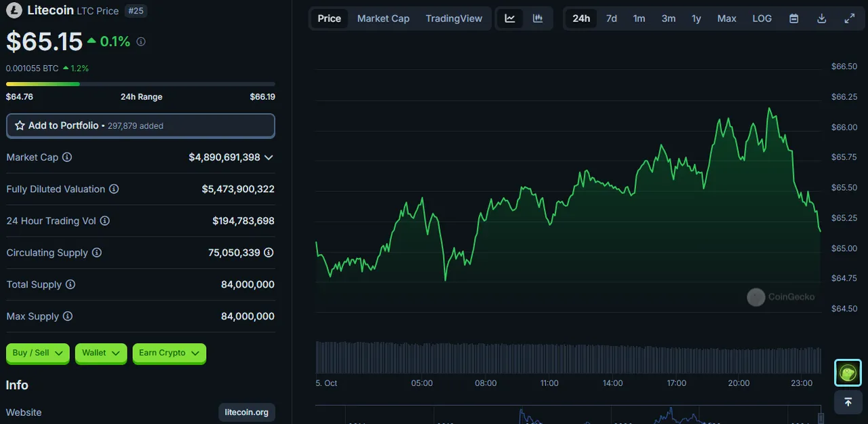This screenshot has width=868, height=424.
Task: Select the 7d time range
Action: [x=612, y=18]
